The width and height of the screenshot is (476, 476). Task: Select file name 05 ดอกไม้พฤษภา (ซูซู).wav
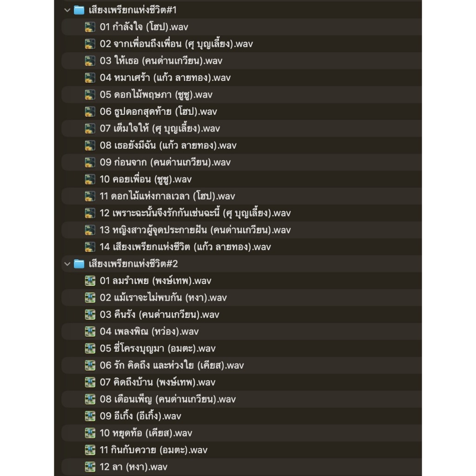156,95
